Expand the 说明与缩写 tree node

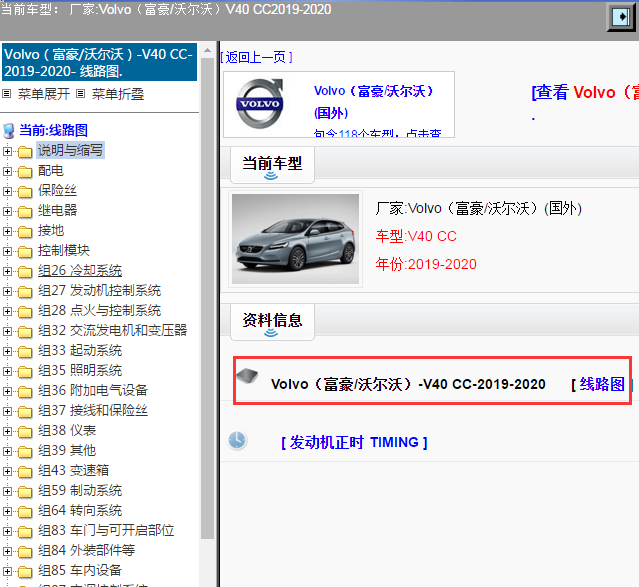coord(7,151)
